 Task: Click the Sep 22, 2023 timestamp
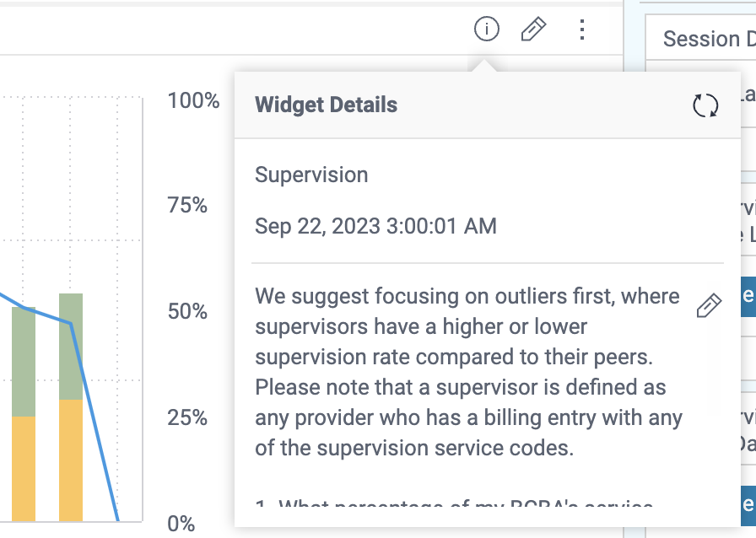pos(375,226)
